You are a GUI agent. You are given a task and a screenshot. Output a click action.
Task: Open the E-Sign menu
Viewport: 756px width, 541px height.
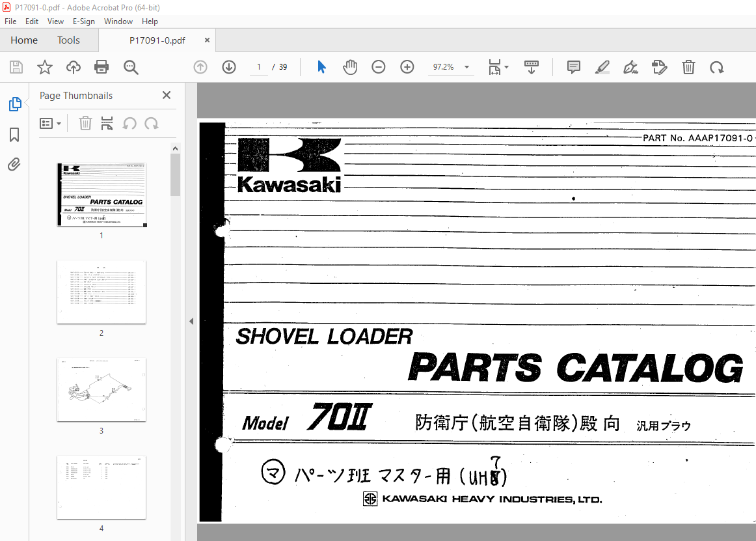point(84,21)
